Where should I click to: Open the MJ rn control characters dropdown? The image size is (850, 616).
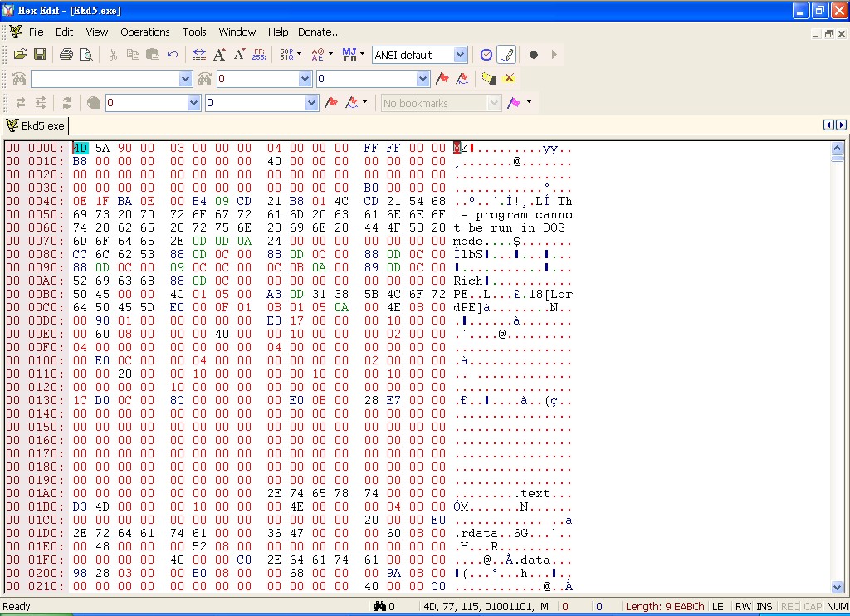(362, 54)
